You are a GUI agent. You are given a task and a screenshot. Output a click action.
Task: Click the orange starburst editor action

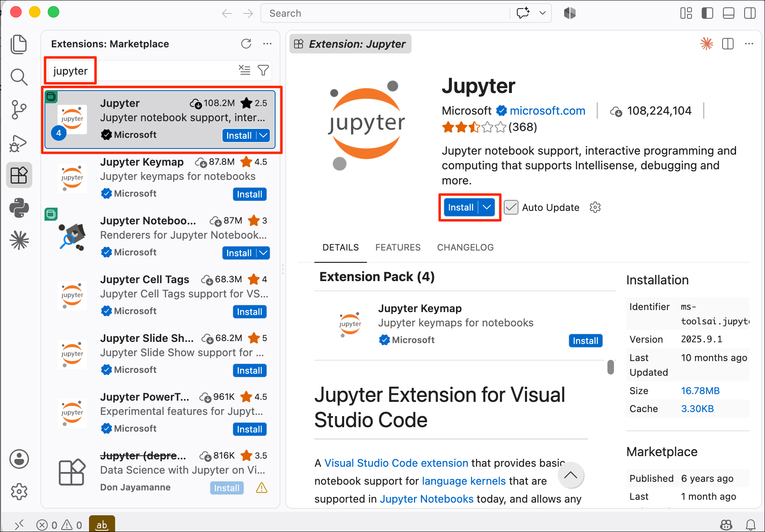pos(707,44)
